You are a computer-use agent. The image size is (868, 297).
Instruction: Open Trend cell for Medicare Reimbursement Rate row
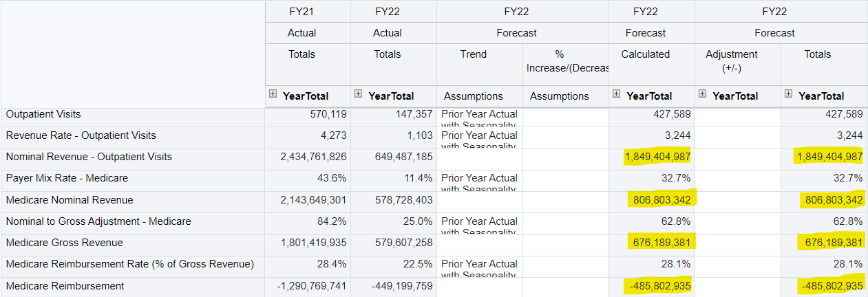479,267
